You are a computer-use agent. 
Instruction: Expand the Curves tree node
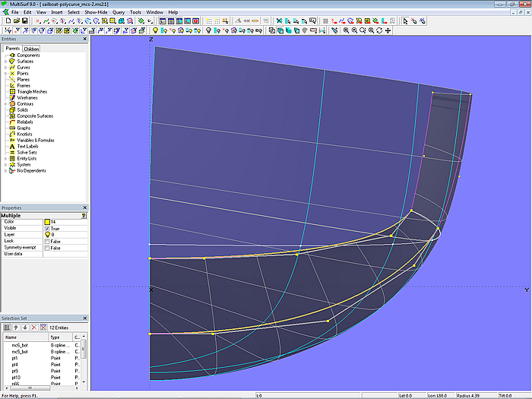tap(6, 68)
